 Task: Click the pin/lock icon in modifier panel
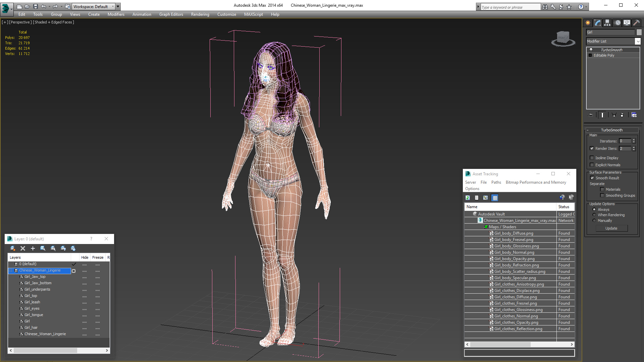tap(590, 115)
